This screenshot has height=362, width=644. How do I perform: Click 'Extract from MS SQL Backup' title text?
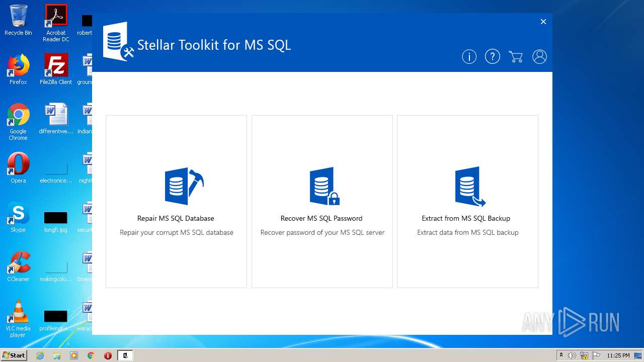tap(466, 218)
